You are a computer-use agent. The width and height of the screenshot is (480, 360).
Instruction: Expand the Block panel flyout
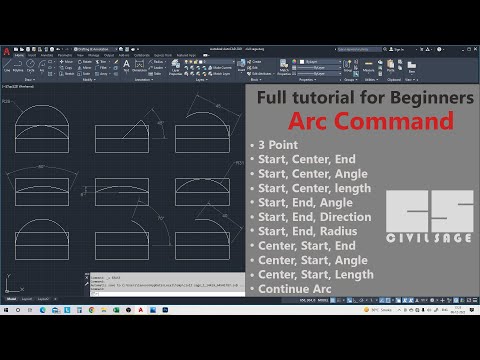click(256, 80)
